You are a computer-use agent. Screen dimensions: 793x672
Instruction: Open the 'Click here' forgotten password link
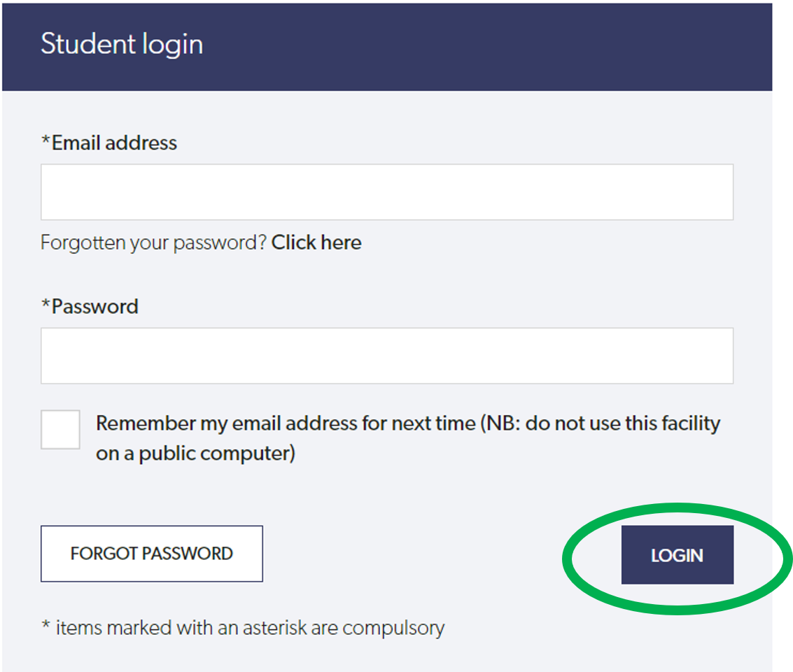pos(316,243)
